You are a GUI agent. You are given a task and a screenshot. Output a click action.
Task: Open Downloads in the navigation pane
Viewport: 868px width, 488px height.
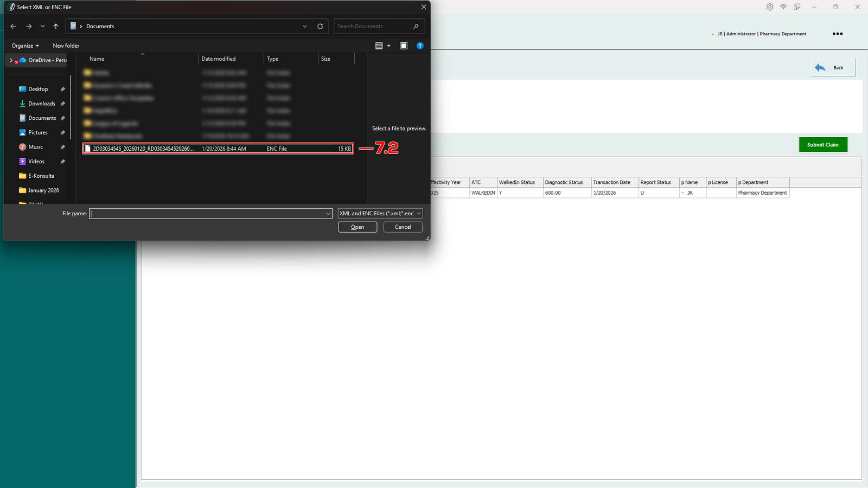point(41,104)
